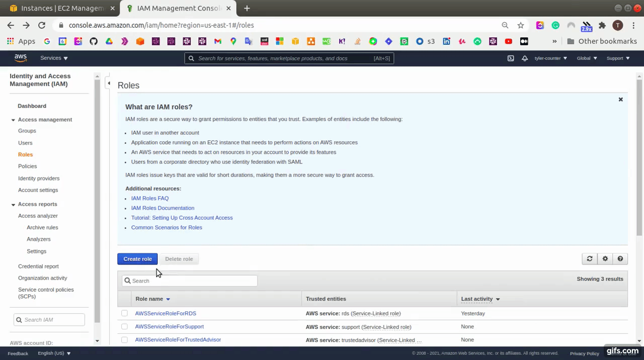Image resolution: width=644 pixels, height=360 pixels.
Task: Open roles table settings gear
Action: [x=605, y=259]
